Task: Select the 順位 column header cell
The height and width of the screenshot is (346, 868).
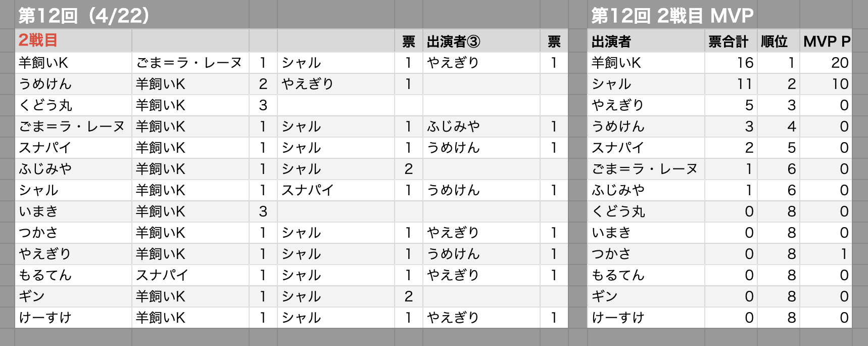Action: point(778,41)
